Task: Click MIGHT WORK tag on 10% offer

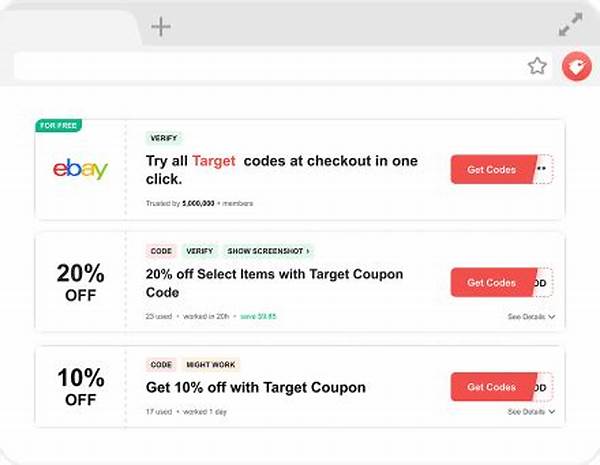Action: [x=210, y=365]
